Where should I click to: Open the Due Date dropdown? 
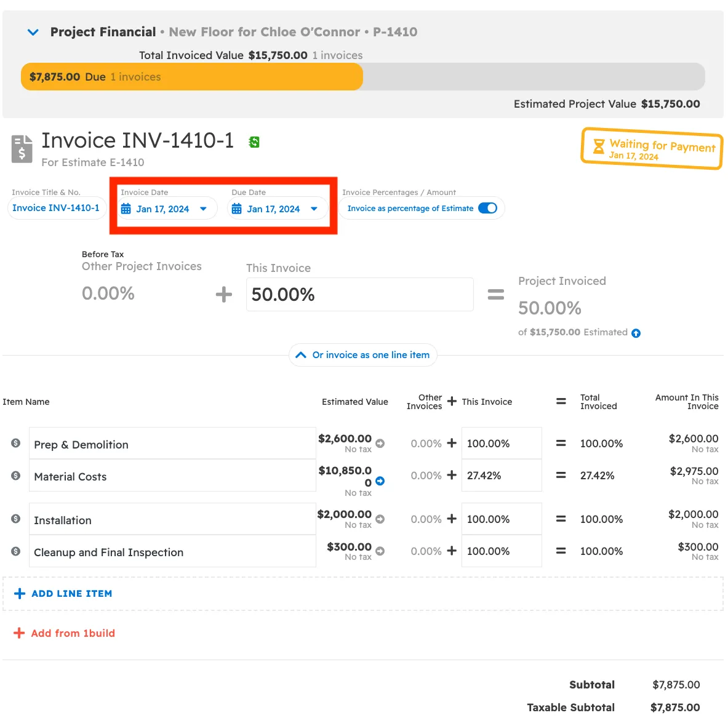[313, 209]
